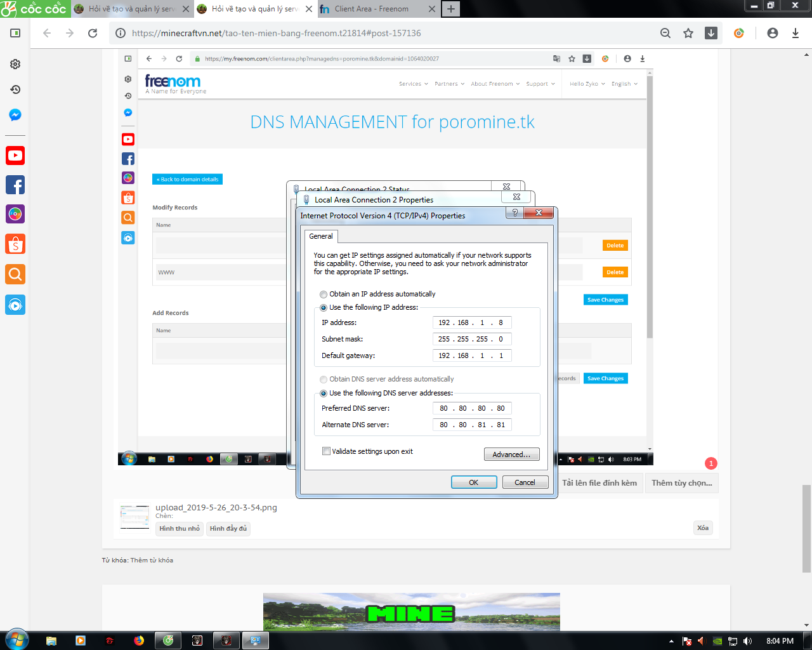Open Shopee from the browser sidebar
The image size is (812, 650).
pyautogui.click(x=15, y=244)
